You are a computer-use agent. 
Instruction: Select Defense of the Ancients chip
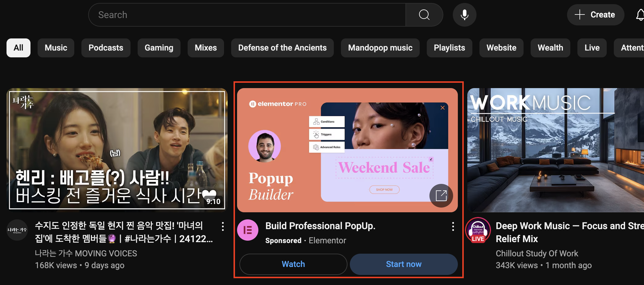[282, 48]
